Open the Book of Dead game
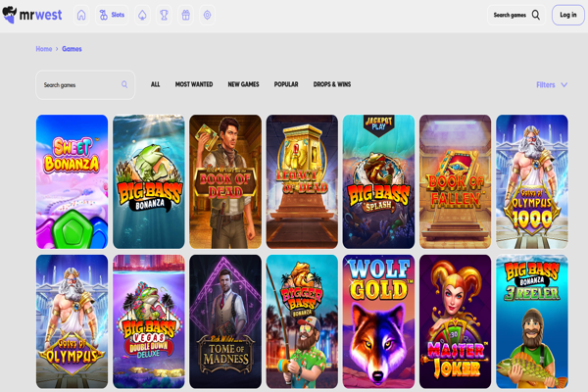Viewport: 588px width, 392px height. [225, 181]
